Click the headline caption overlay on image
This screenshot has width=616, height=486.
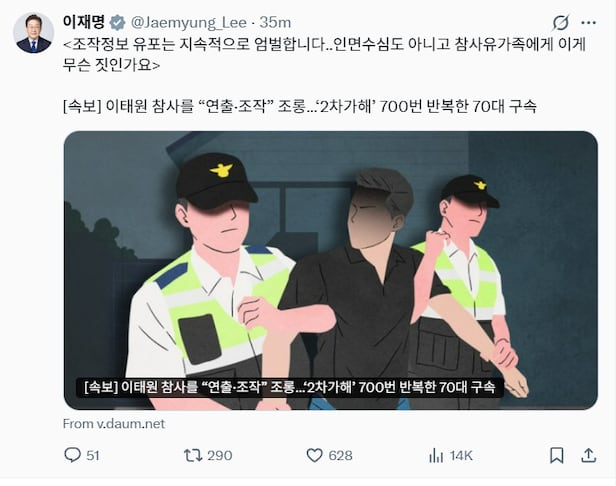click(290, 387)
